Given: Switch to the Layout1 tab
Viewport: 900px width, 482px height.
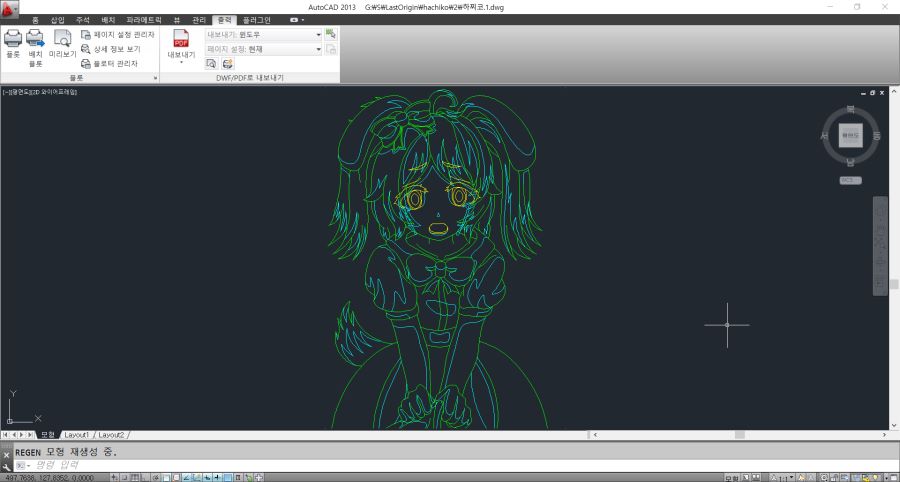Looking at the screenshot, I should coord(77,435).
